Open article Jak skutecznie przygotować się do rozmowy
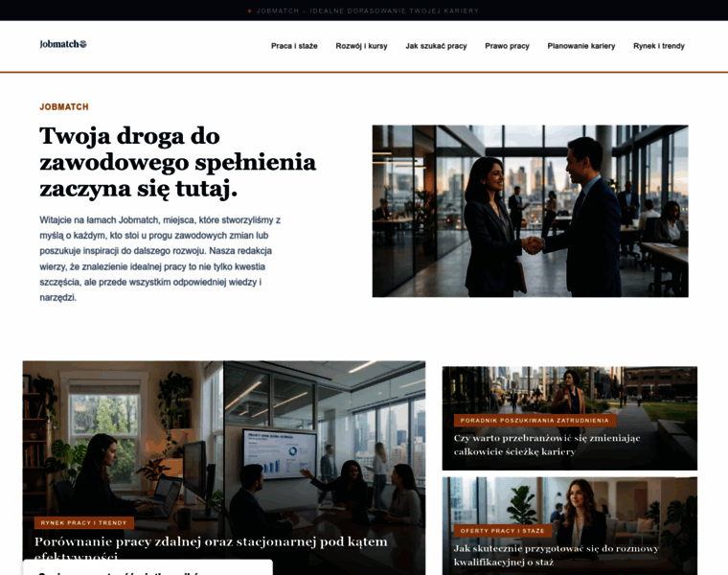This screenshot has height=575, width=728. (x=557, y=555)
